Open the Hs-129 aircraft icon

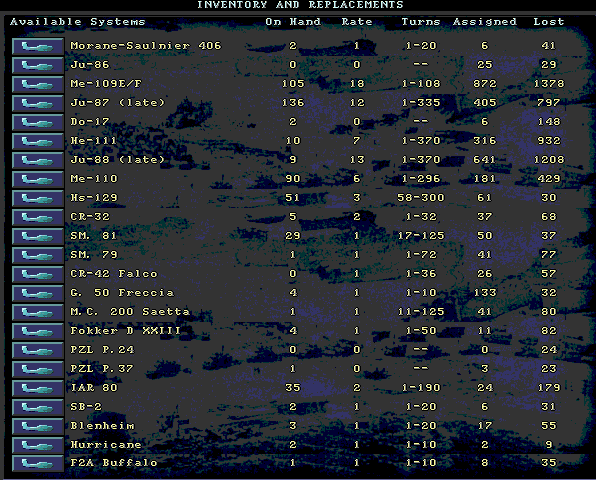(38, 198)
